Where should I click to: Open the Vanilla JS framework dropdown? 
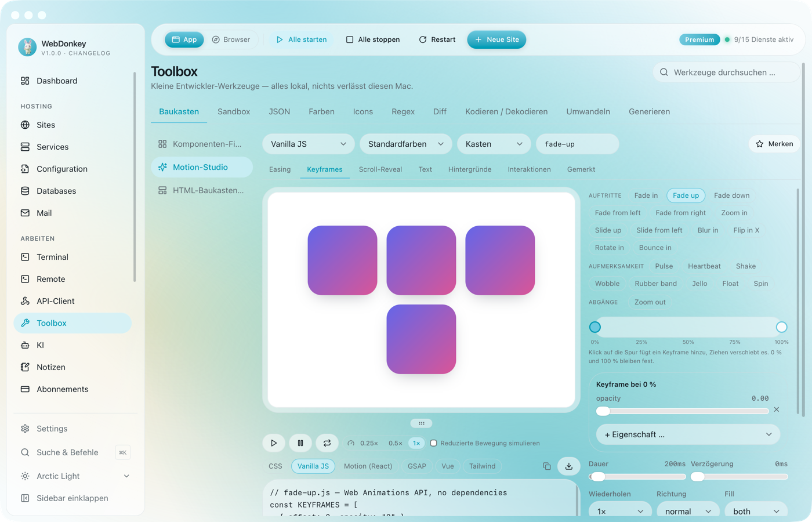pos(309,144)
